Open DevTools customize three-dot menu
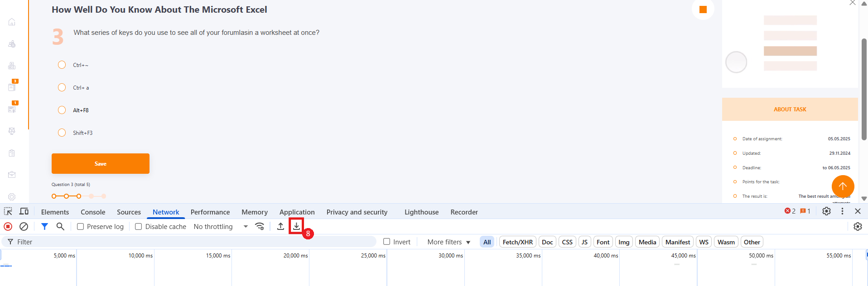Screen dimensions: 868x286 [842, 211]
